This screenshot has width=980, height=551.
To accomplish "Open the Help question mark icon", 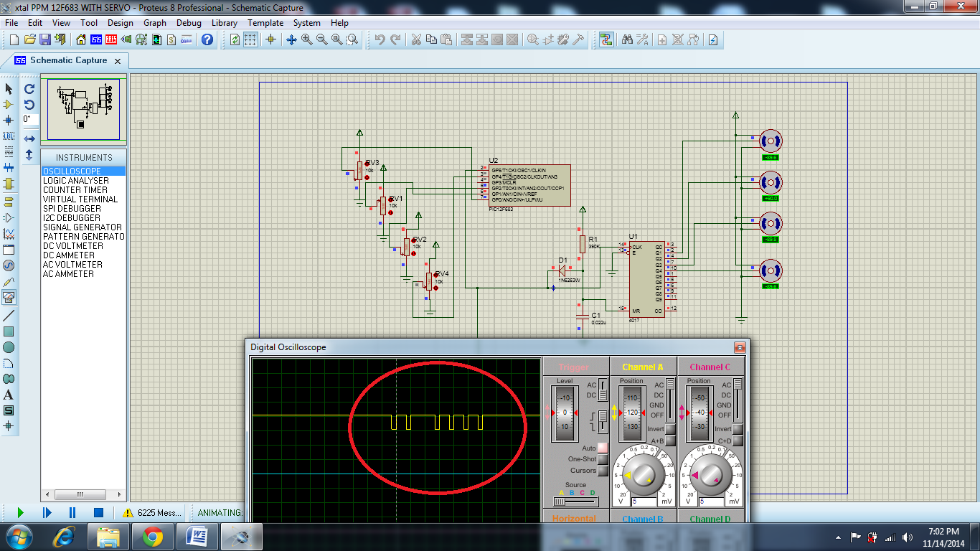I will (x=207, y=39).
